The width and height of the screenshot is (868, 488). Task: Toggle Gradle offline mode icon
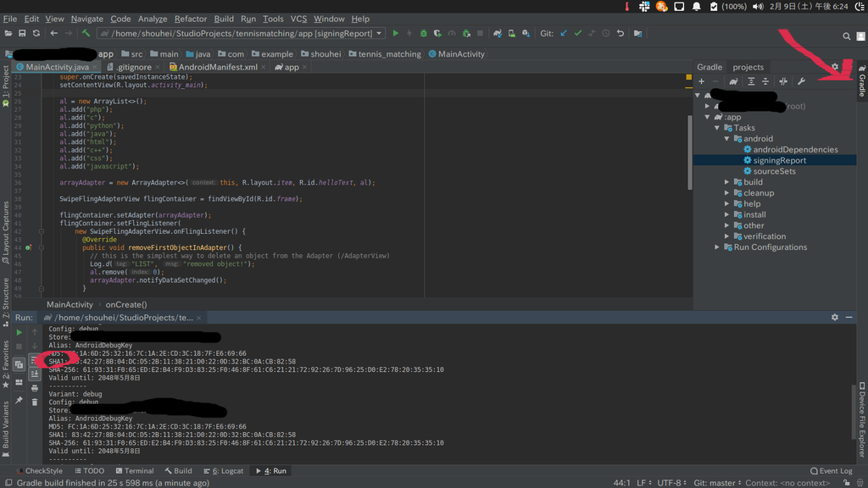(783, 81)
